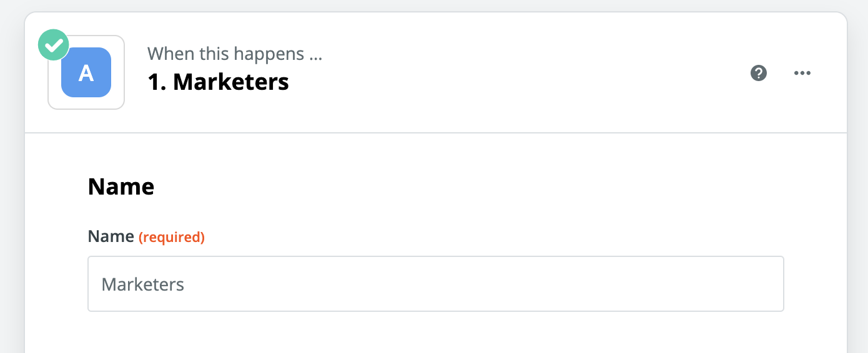
Task: Open help via the question mark icon
Action: click(x=759, y=74)
